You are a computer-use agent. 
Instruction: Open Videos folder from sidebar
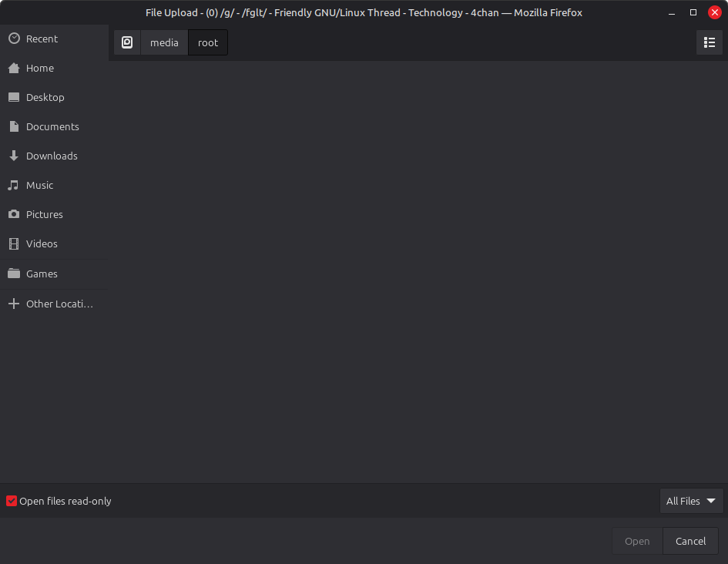[x=54, y=243]
